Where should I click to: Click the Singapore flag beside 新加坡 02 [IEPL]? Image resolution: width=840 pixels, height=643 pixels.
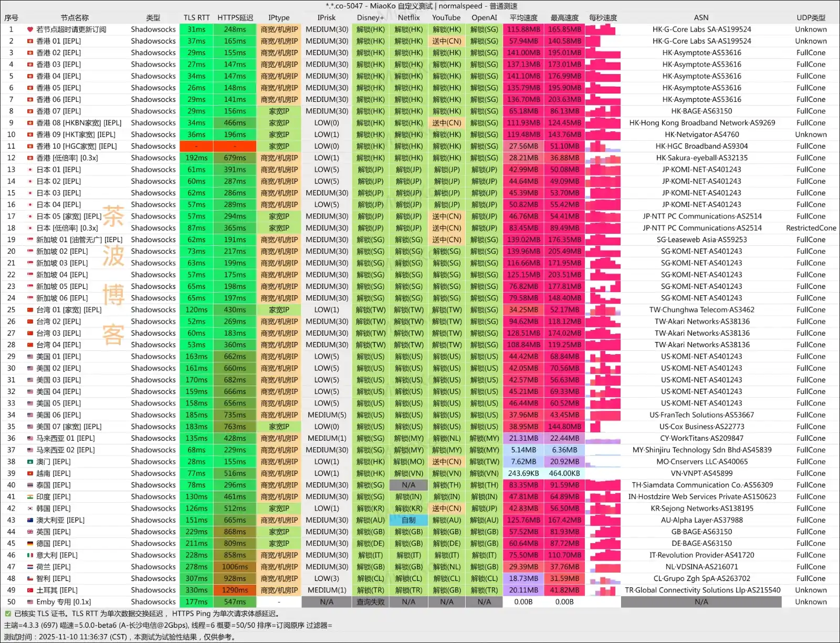click(x=30, y=252)
